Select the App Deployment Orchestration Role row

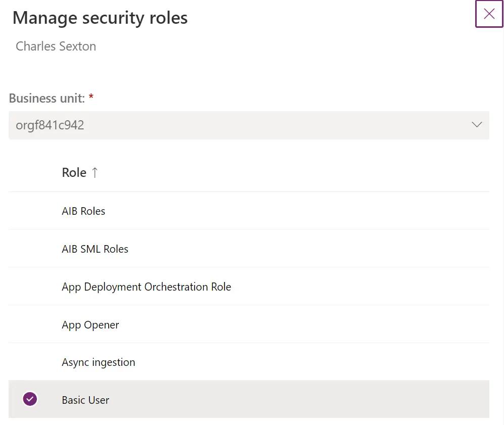point(146,287)
